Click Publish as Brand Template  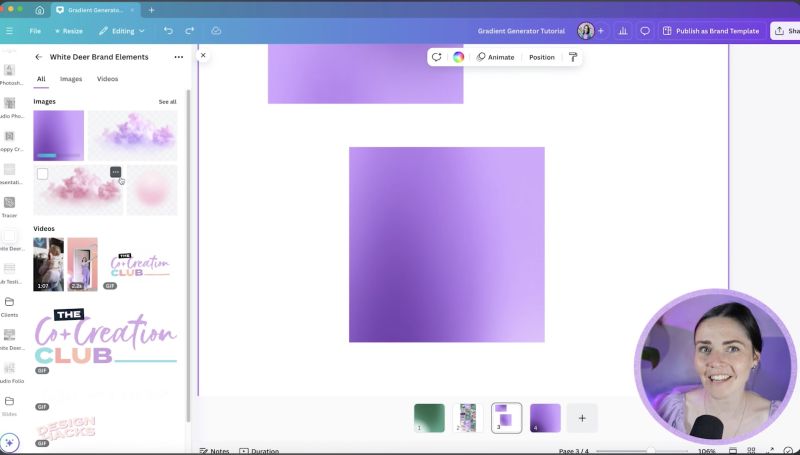(711, 31)
